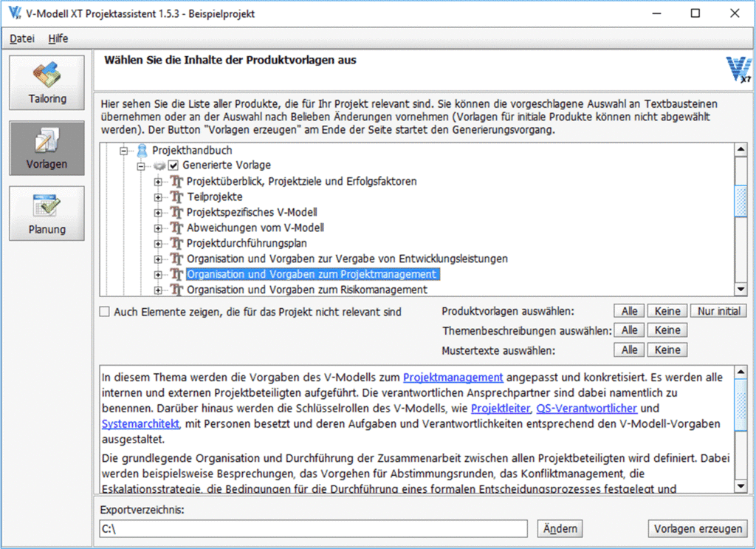Click the text icon beside Abweichungen vom V-Modell
The width and height of the screenshot is (756, 549).
click(176, 228)
